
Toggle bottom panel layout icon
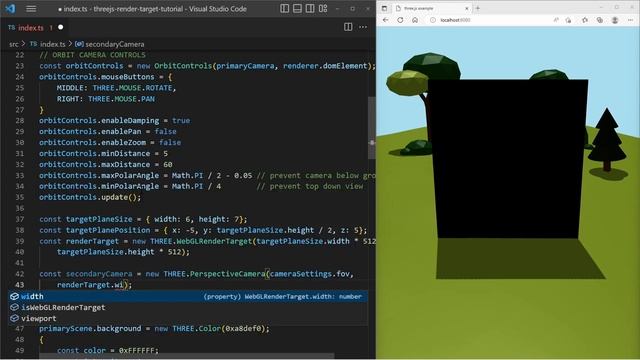[298, 9]
